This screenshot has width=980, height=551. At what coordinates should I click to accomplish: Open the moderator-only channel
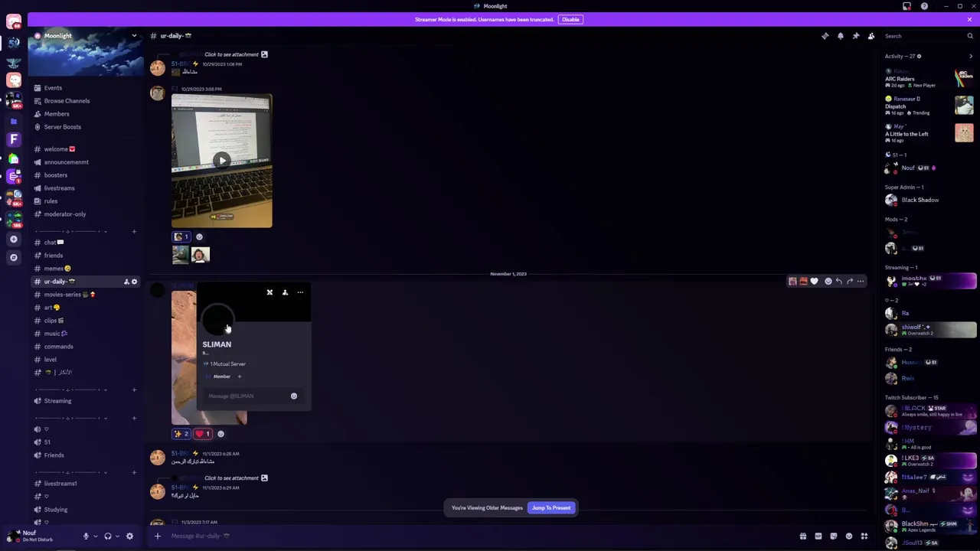click(64, 214)
